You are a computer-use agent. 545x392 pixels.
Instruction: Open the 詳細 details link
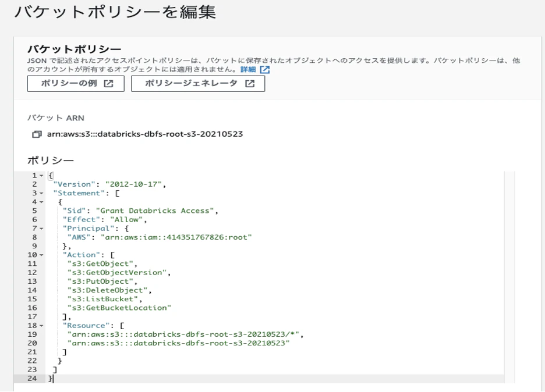248,69
